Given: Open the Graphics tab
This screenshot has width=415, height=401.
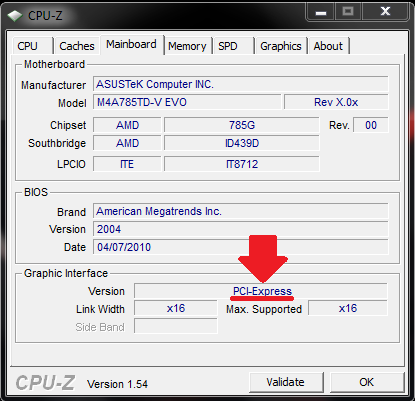Looking at the screenshot, I should (x=281, y=46).
